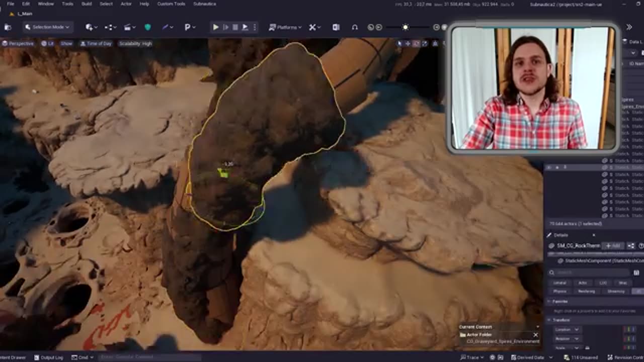Click the Lit view mode button
This screenshot has height=362, width=644.
click(x=48, y=44)
